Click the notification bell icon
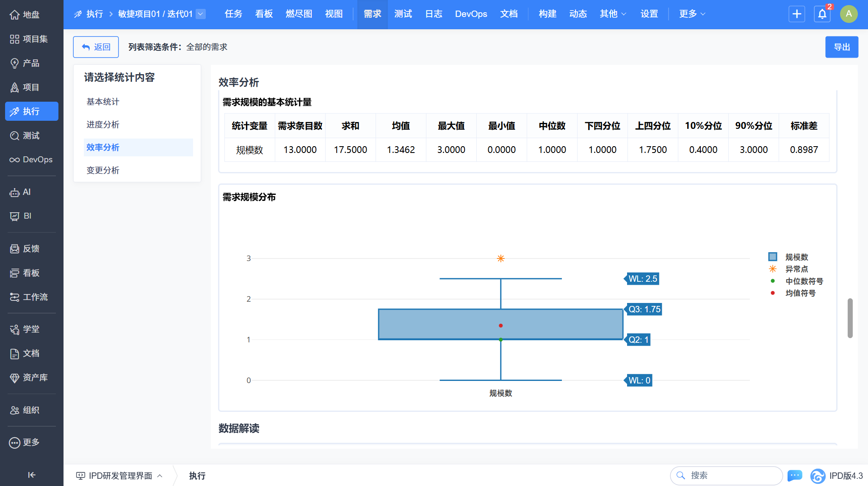This screenshot has height=486, width=868. click(822, 14)
